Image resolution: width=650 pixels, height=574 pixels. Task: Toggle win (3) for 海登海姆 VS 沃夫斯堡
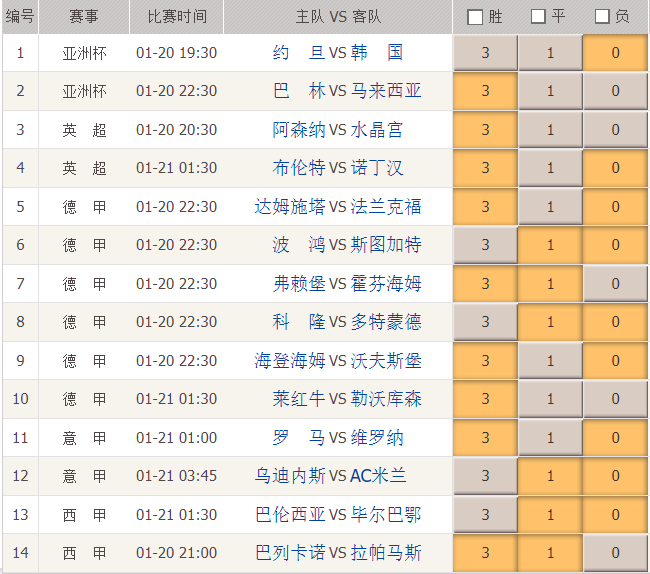pyautogui.click(x=485, y=361)
